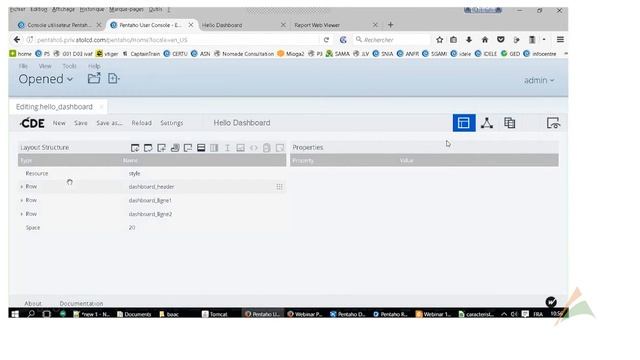Image resolution: width=640 pixels, height=360 pixels.
Task: Click the browser Back arrow
Action: coord(16,40)
